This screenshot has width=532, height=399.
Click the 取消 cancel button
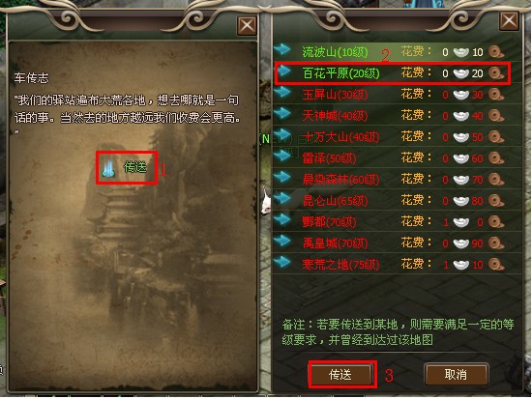456,374
